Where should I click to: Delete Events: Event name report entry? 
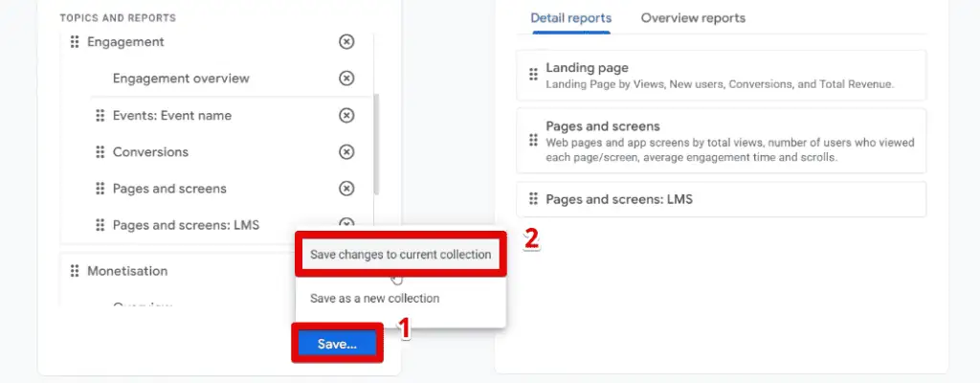[x=346, y=115]
